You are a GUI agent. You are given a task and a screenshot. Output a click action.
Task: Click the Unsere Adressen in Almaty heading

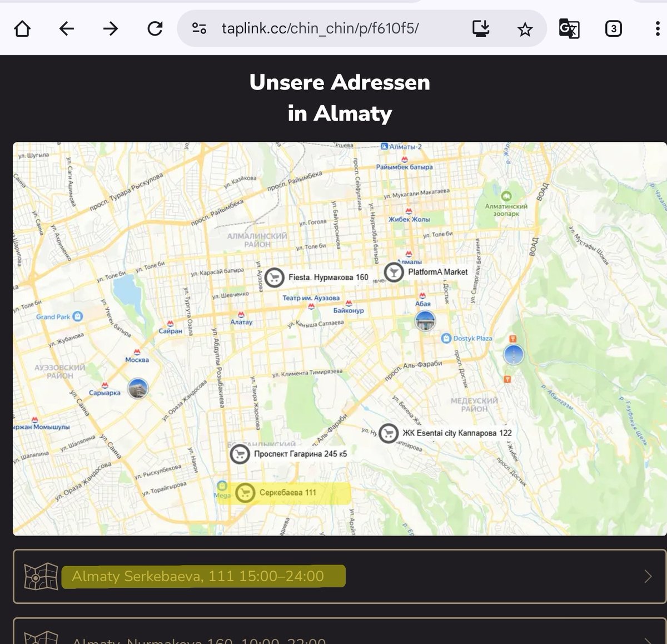(340, 98)
